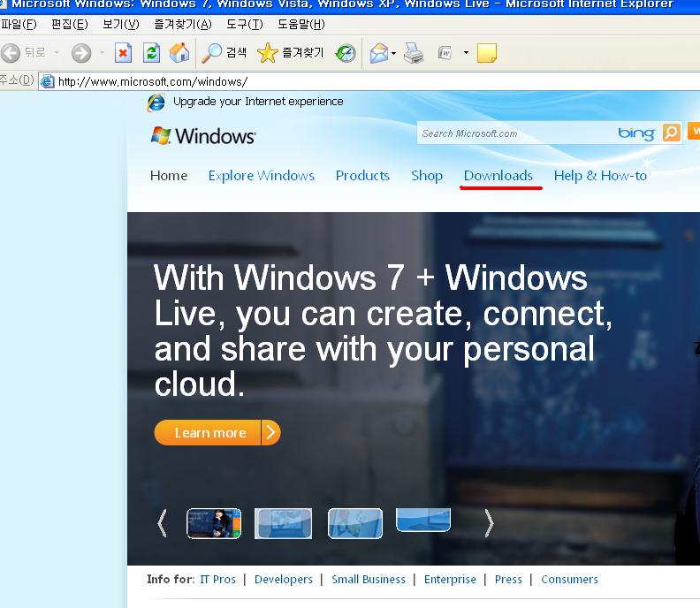
Task: Follow the Developers link
Action: [x=284, y=580]
